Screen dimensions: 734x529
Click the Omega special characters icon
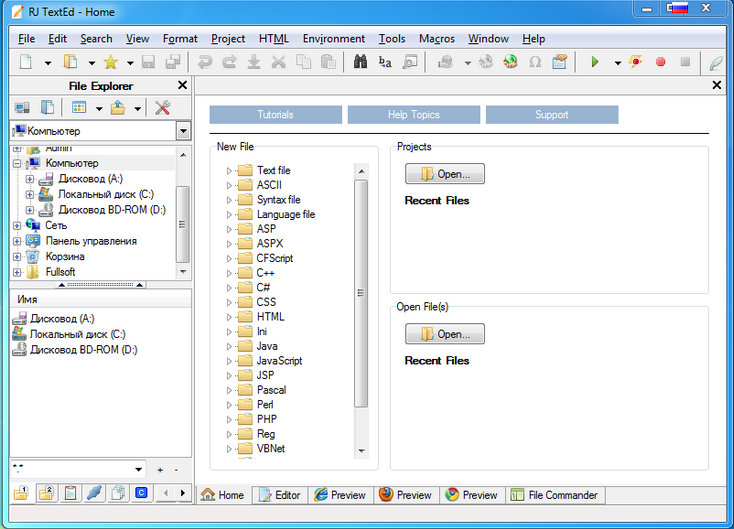point(535,62)
